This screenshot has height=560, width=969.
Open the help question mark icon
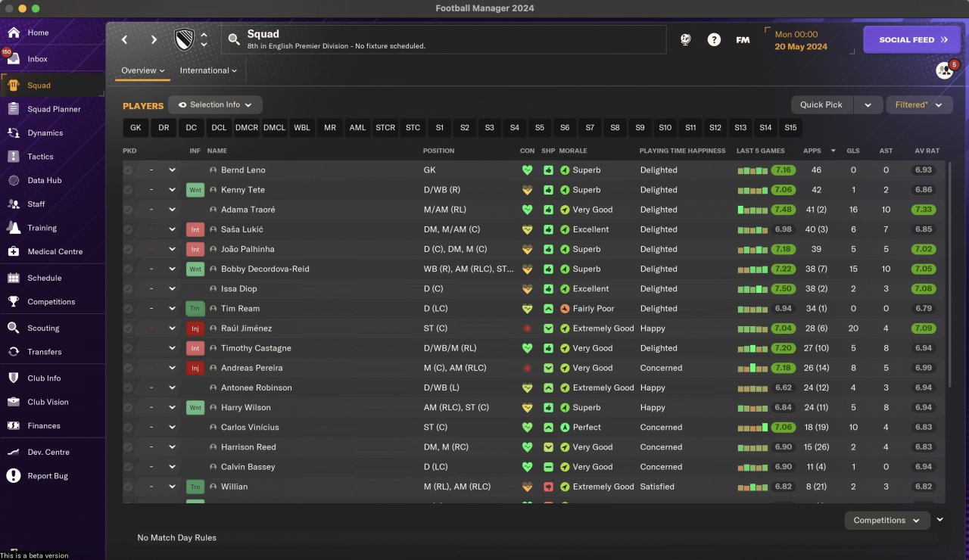(714, 39)
